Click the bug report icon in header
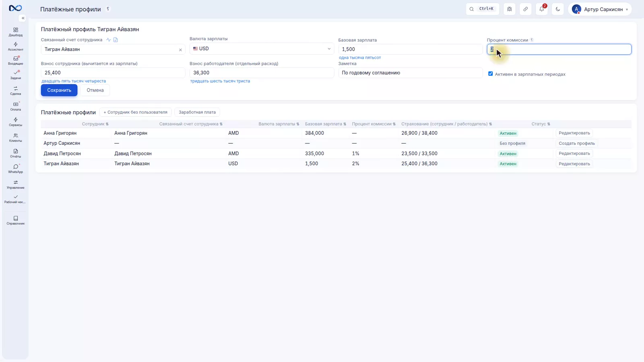Image resolution: width=644 pixels, height=362 pixels. tap(510, 9)
